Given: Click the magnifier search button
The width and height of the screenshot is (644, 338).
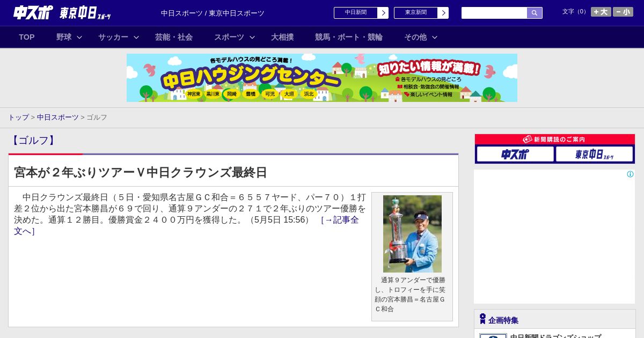Looking at the screenshot, I should tap(535, 13).
